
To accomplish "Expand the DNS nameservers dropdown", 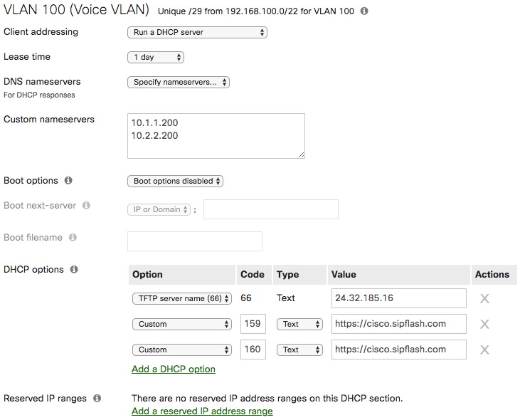I will (x=179, y=82).
